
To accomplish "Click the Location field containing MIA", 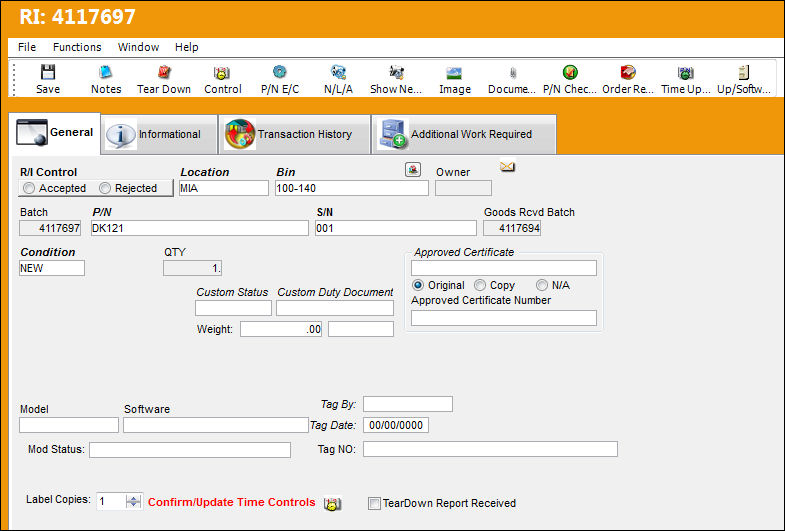I will point(224,188).
